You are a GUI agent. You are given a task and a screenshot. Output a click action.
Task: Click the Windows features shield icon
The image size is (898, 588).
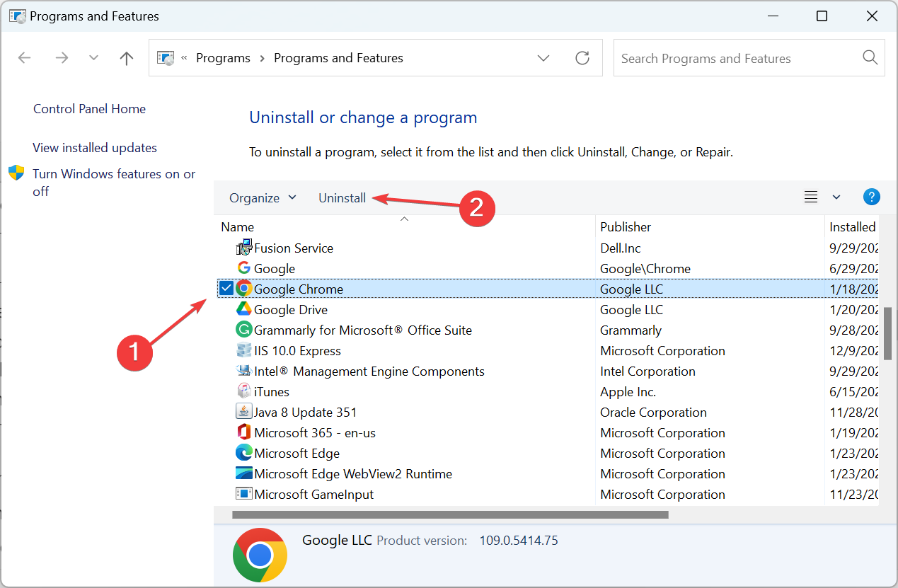coord(16,173)
